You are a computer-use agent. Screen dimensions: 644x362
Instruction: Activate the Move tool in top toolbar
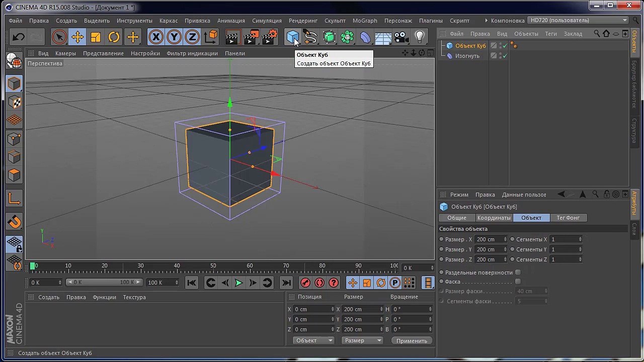(x=77, y=37)
